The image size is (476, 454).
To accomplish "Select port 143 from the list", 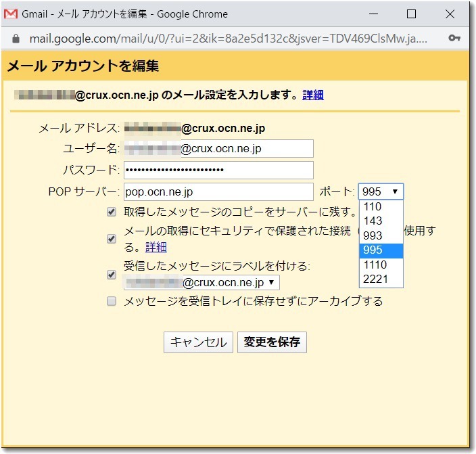I will click(x=381, y=221).
